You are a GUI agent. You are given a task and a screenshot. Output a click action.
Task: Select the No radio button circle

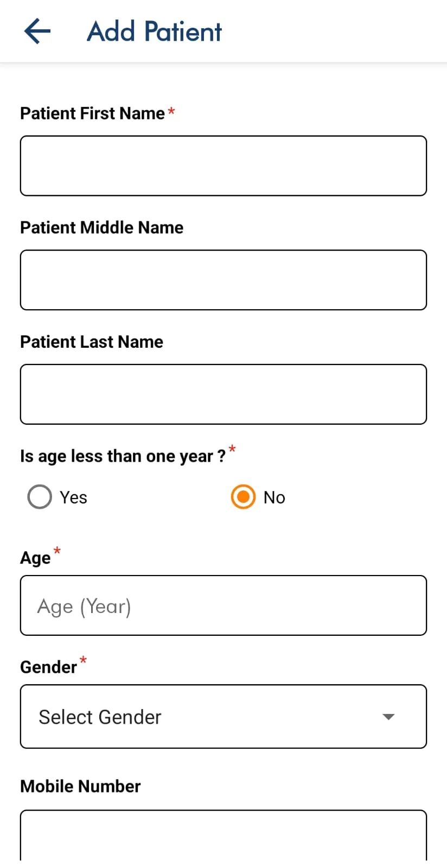[x=243, y=497]
